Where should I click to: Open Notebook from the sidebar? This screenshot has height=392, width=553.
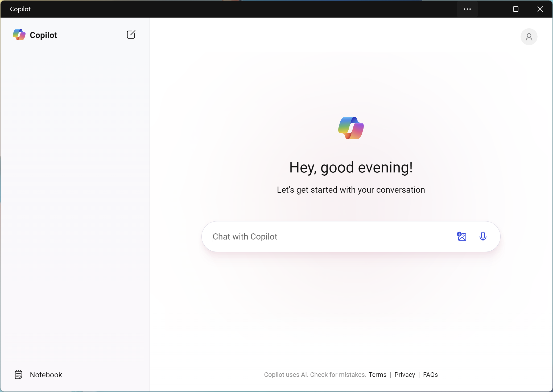[x=46, y=375]
